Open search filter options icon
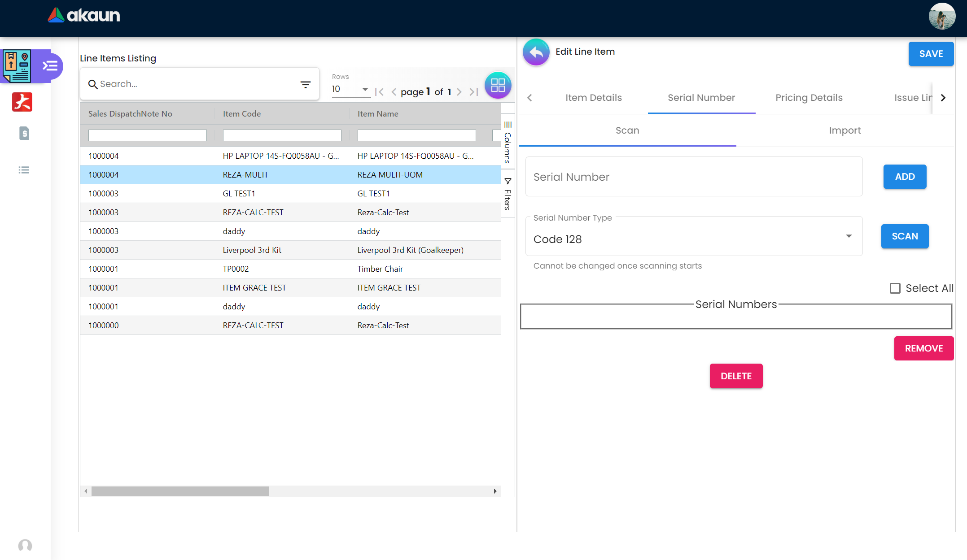The width and height of the screenshot is (967, 560). point(305,84)
